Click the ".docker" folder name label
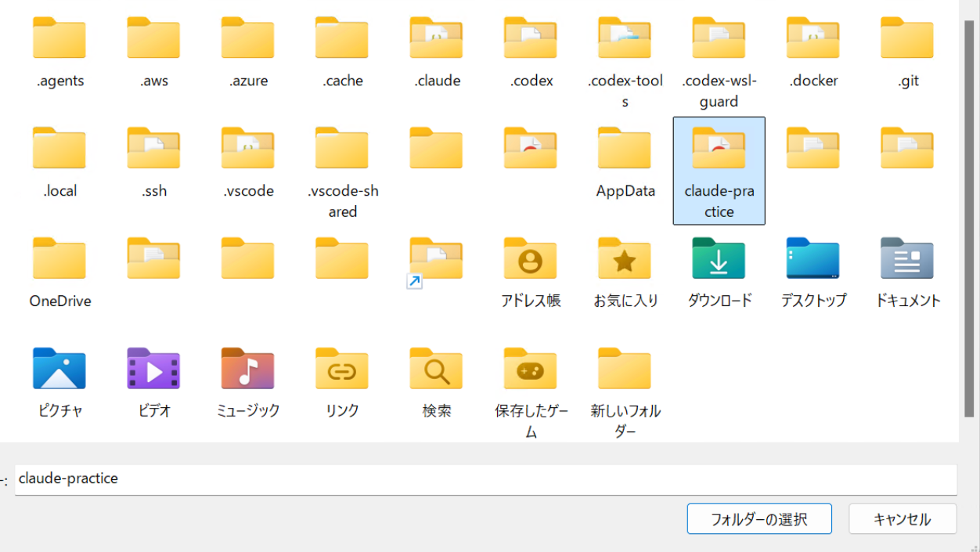 (813, 81)
